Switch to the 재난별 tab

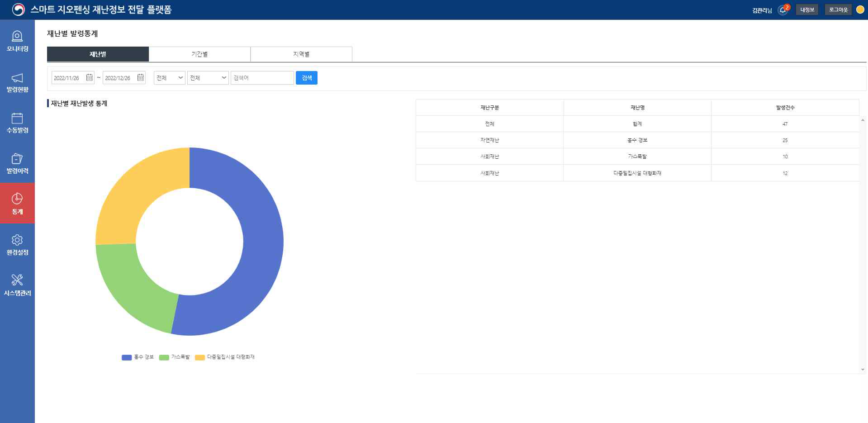(98, 54)
